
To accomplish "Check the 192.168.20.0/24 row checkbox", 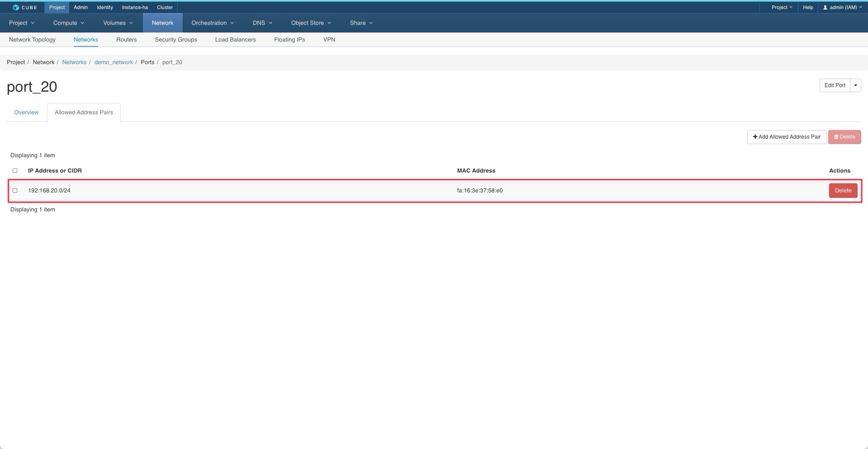I will click(x=15, y=191).
